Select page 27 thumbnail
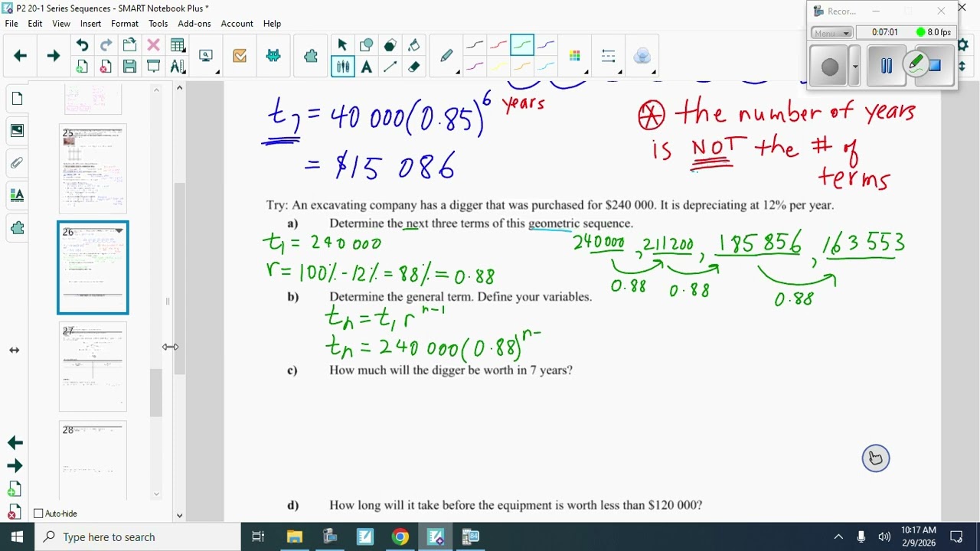Image resolution: width=980 pixels, height=551 pixels. coord(93,367)
